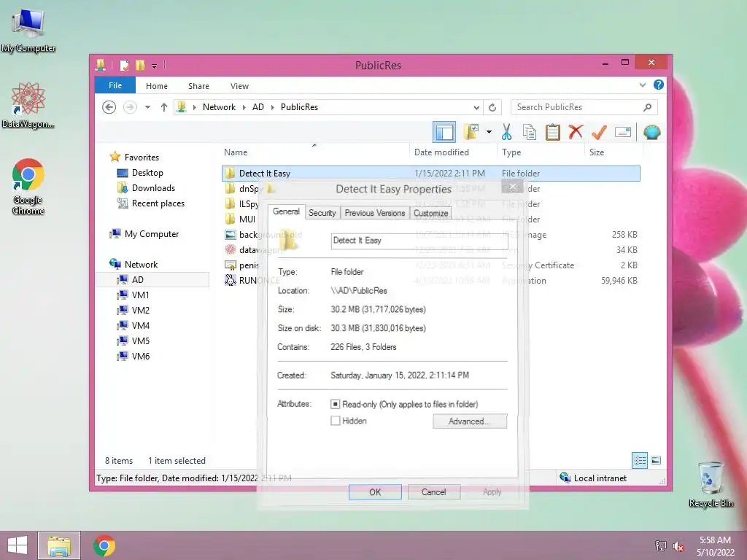
Task: Select Recent places in Favorites
Action: point(158,203)
